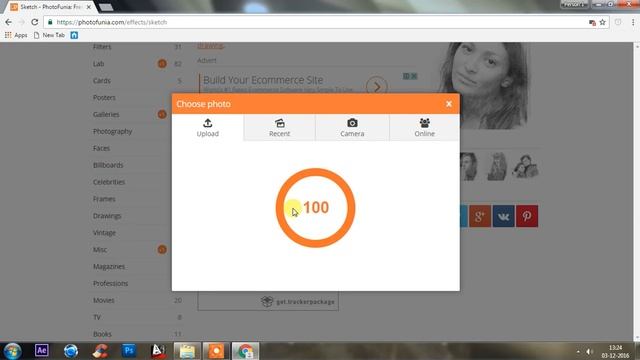Click the get.trackerpackage banner
Screen dimensions: 640x360
[268, 302]
